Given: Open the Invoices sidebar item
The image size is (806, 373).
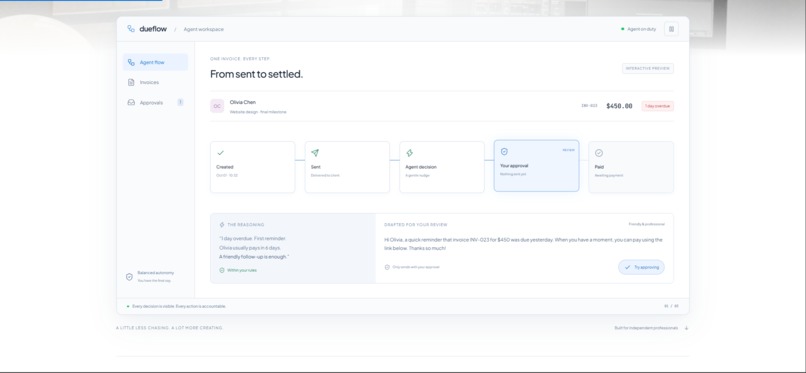Looking at the screenshot, I should point(155,82).
